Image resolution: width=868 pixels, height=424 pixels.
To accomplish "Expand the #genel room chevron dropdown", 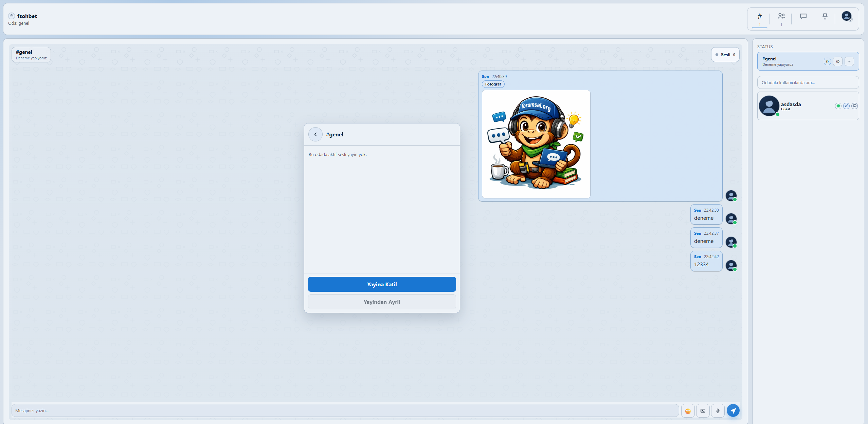I will 849,61.
